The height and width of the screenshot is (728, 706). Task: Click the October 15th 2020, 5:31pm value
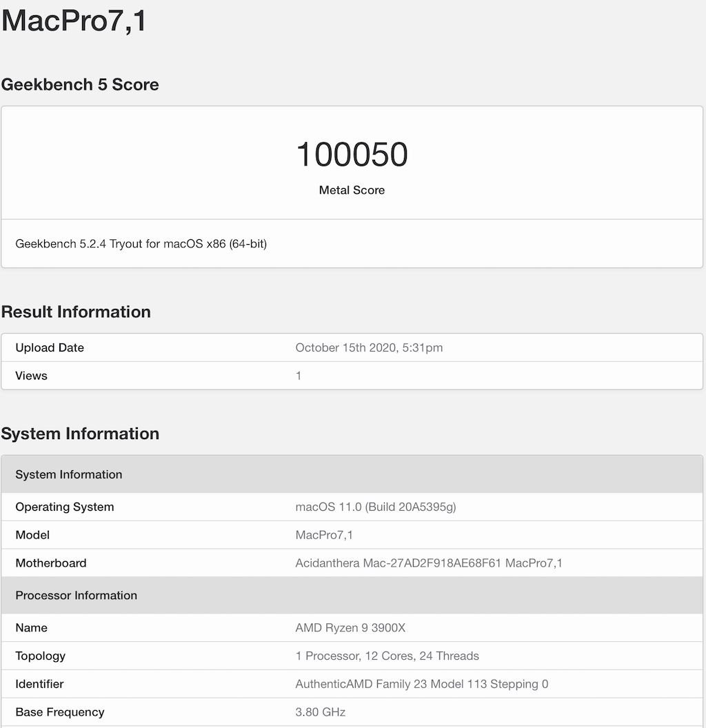[370, 347]
